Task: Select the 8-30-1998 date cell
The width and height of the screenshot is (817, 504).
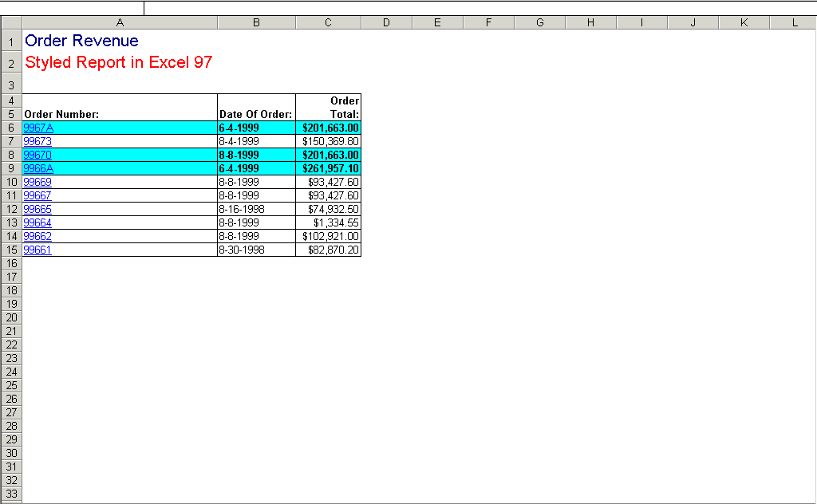Action: tap(256, 250)
